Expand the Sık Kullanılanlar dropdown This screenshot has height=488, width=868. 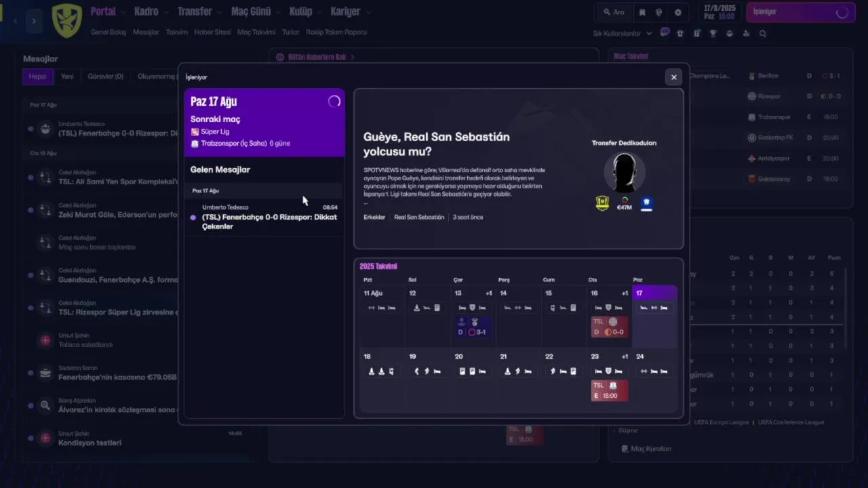coord(622,33)
